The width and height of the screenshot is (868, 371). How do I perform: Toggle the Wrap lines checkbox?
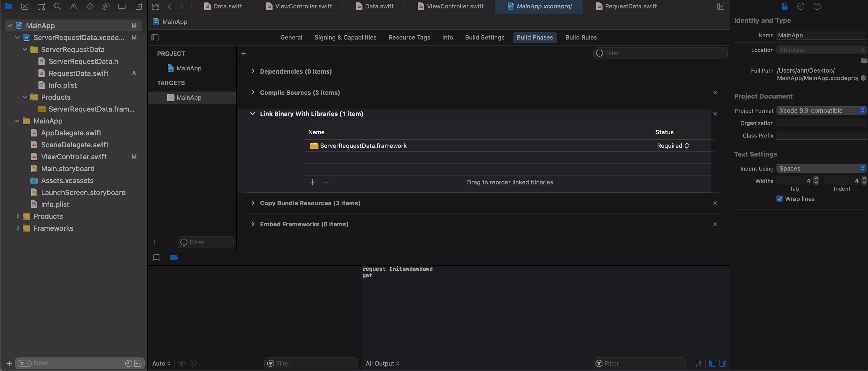(x=779, y=199)
